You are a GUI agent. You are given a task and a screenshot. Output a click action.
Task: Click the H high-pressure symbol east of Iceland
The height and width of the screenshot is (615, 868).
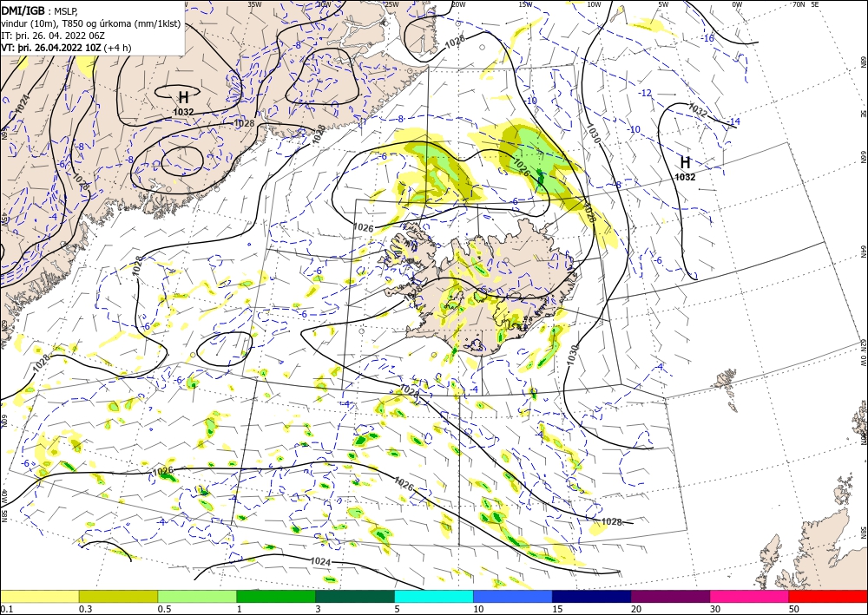point(686,162)
